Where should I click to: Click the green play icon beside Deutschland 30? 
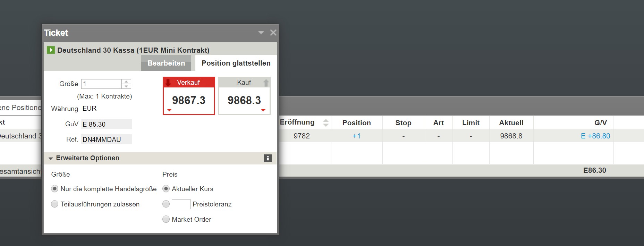pos(51,50)
